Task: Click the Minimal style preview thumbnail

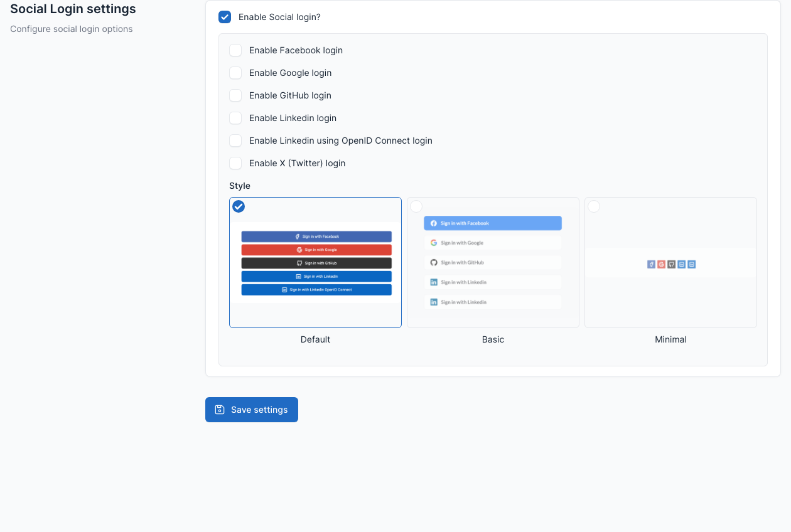Action: (670, 263)
